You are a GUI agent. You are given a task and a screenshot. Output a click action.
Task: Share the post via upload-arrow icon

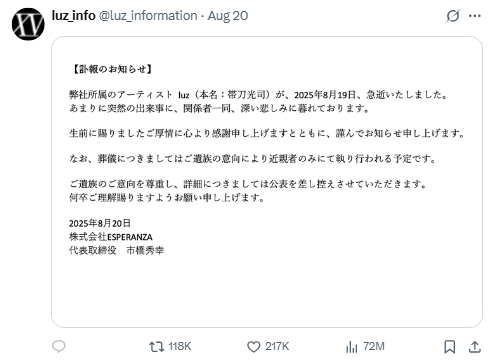click(x=475, y=347)
